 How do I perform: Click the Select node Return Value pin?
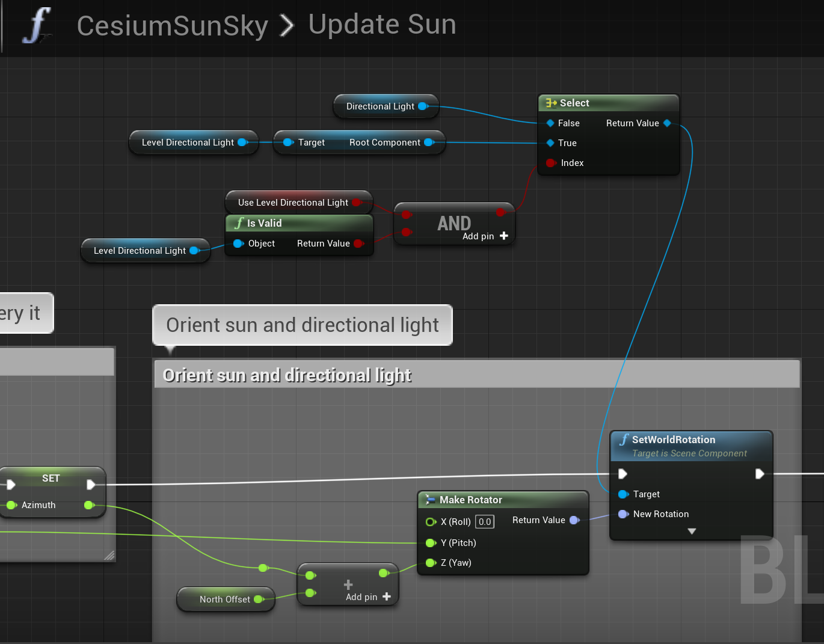(667, 123)
